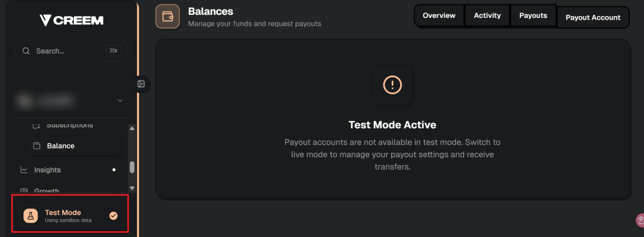Click the Creem logo in sidebar
The width and height of the screenshot is (644, 237).
(x=72, y=20)
